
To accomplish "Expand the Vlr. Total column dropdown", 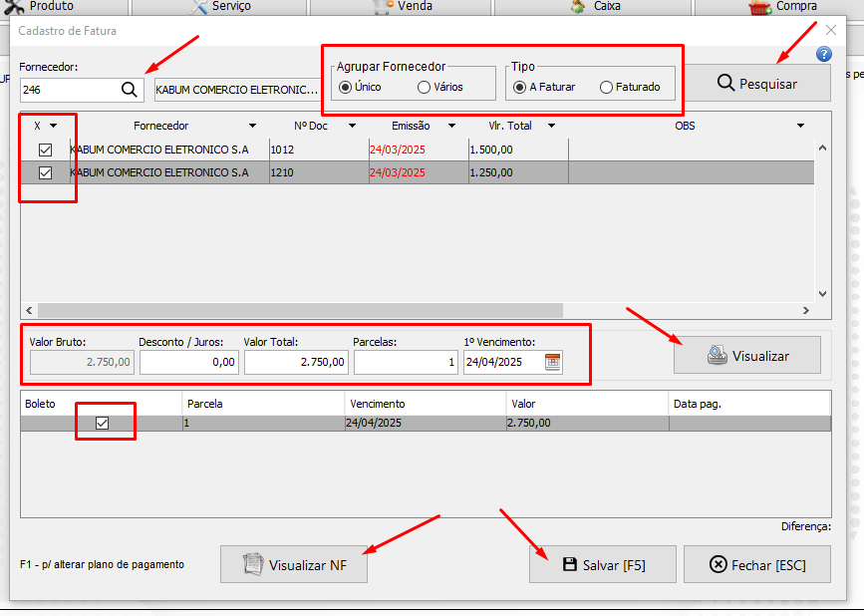I will click(x=551, y=126).
